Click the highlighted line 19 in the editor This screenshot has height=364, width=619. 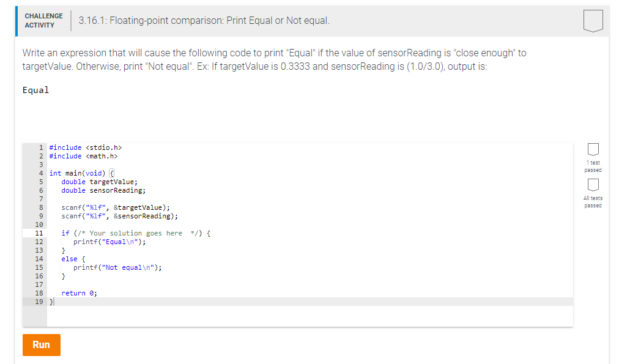click(245, 302)
